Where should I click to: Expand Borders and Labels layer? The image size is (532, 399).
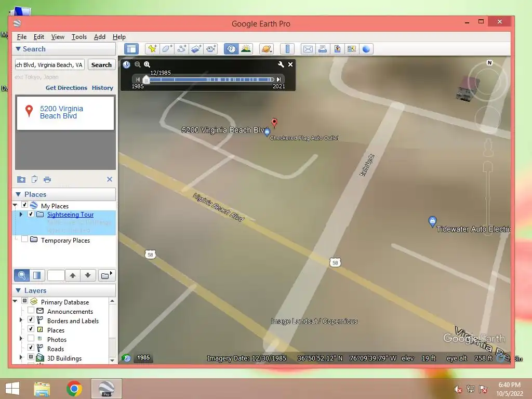coord(21,320)
